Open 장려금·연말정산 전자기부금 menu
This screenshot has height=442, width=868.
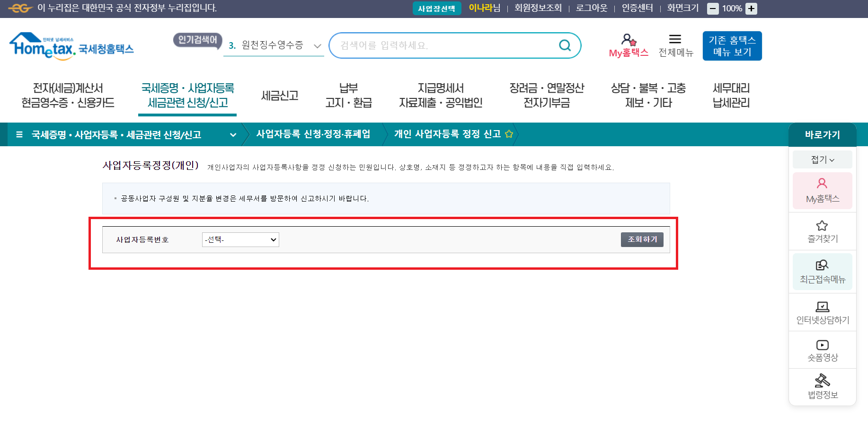point(547,95)
